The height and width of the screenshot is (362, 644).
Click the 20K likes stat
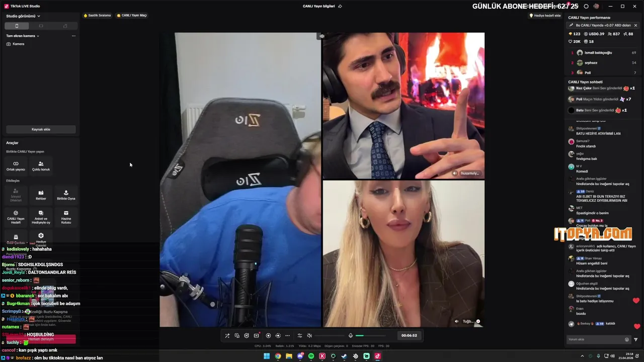[x=574, y=42]
